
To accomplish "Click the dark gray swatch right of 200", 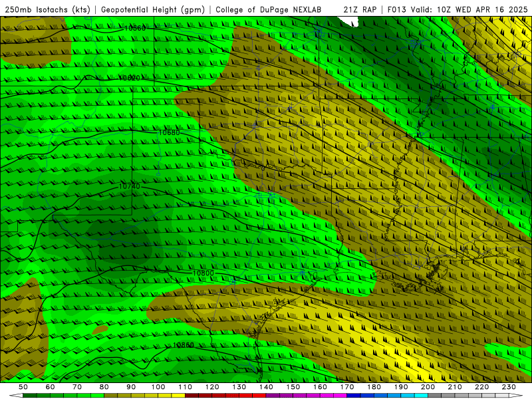I will coord(435,395).
